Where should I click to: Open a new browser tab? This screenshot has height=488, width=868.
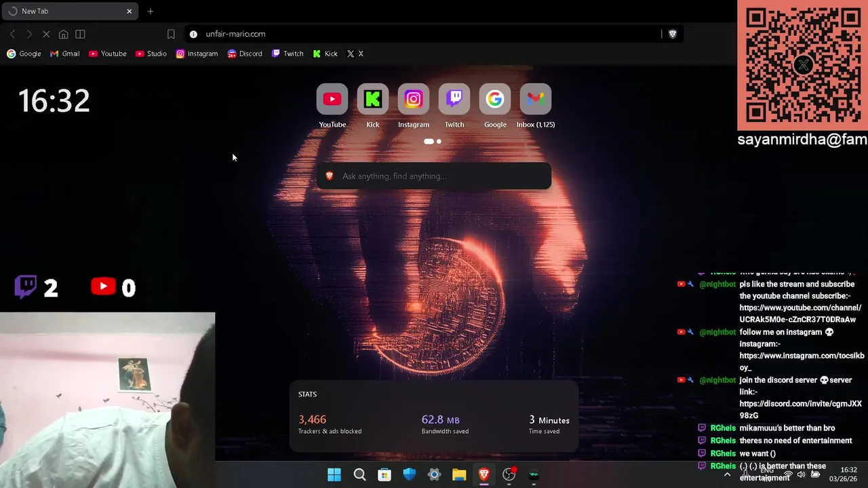(x=151, y=11)
